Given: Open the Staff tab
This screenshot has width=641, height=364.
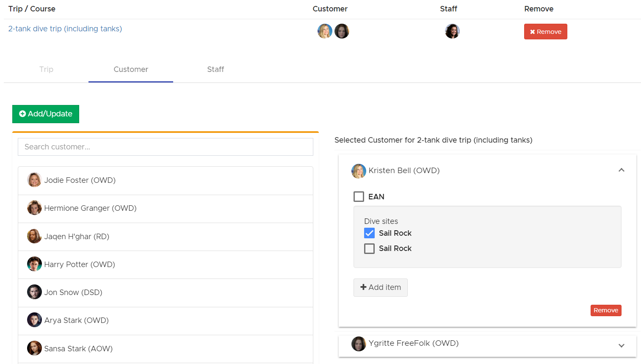Looking at the screenshot, I should pos(216,69).
